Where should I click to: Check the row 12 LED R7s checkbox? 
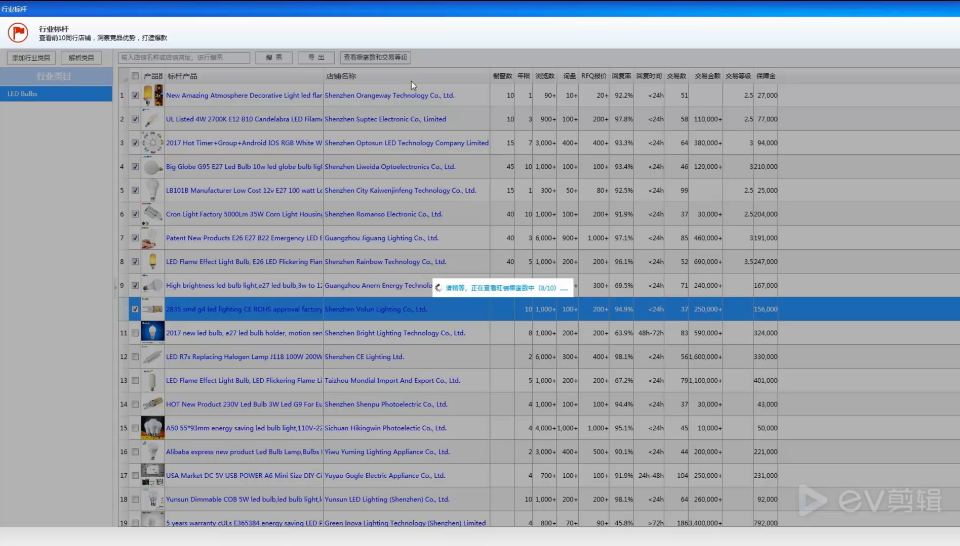(135, 356)
